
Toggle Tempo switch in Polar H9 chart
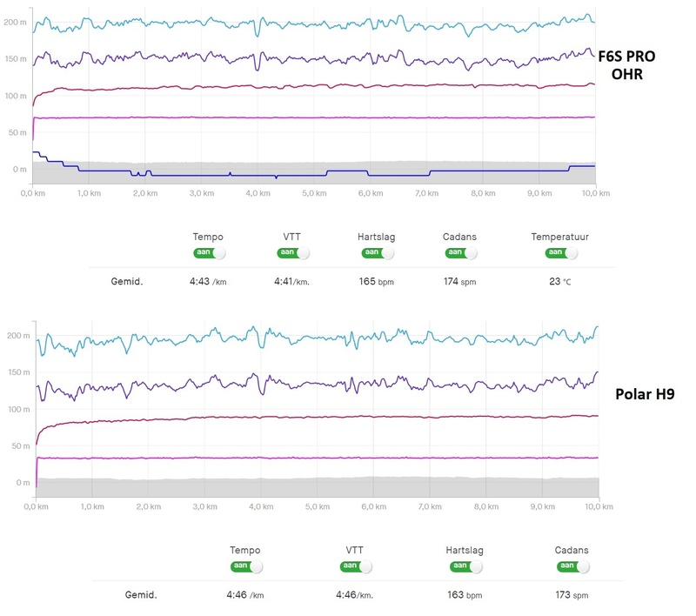tap(246, 566)
